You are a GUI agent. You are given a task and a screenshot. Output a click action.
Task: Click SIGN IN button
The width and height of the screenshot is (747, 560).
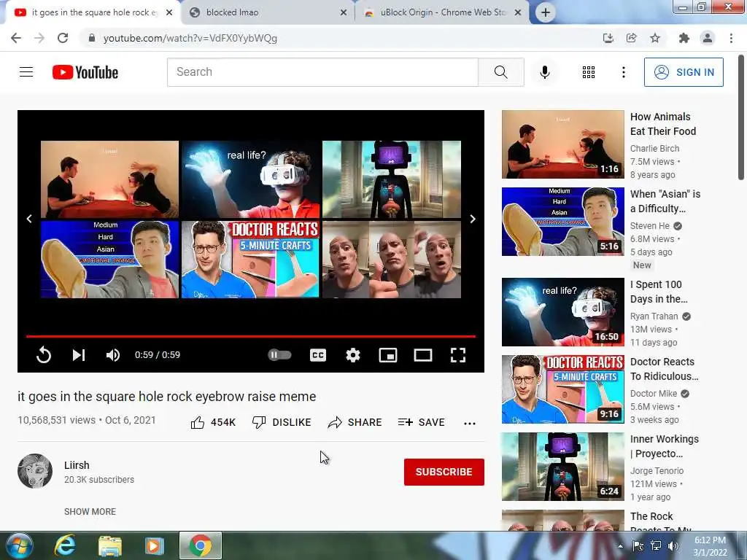tap(684, 72)
